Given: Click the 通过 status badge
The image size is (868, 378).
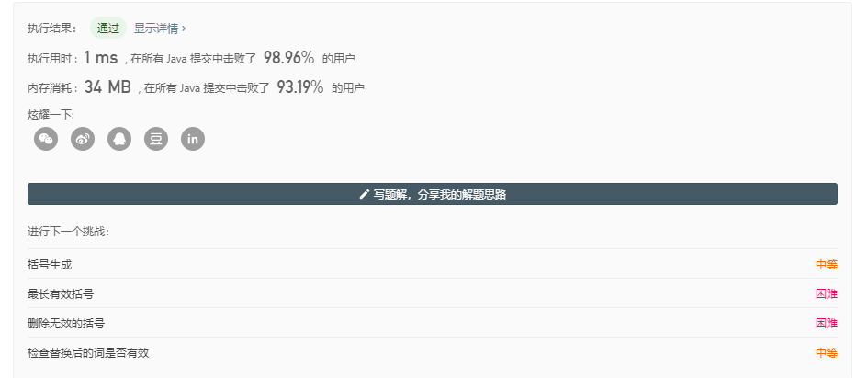Looking at the screenshot, I should point(108,29).
